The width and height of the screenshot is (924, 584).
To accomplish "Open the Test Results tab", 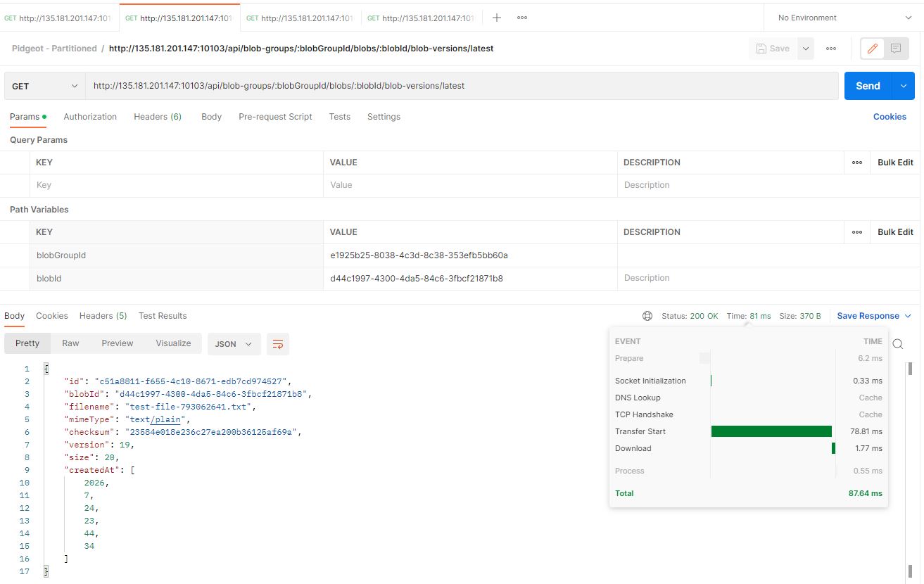I will (163, 316).
